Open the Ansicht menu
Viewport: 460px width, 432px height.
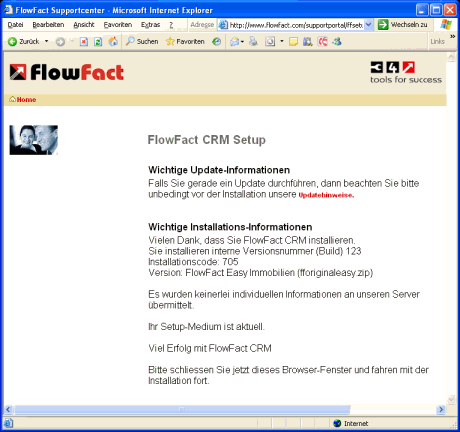click(x=84, y=25)
